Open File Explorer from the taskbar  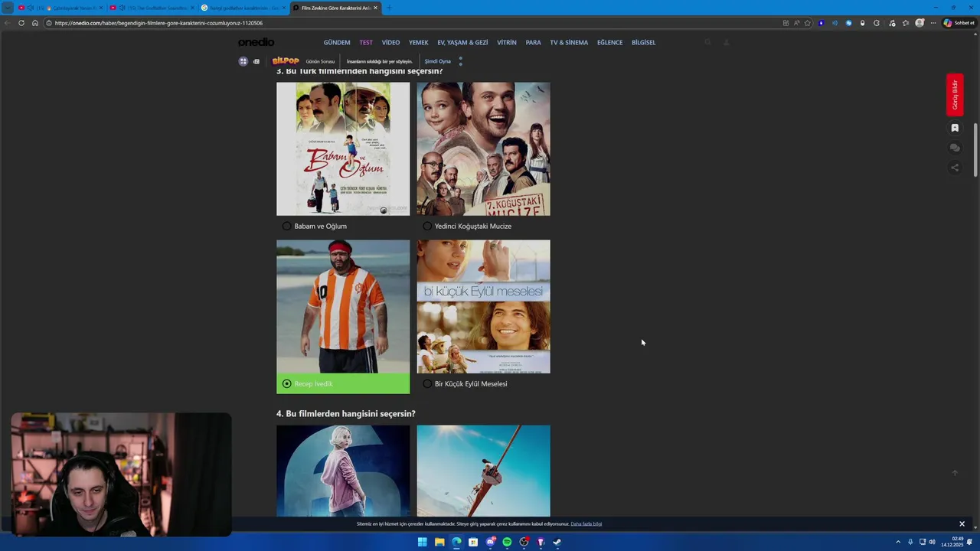[439, 542]
